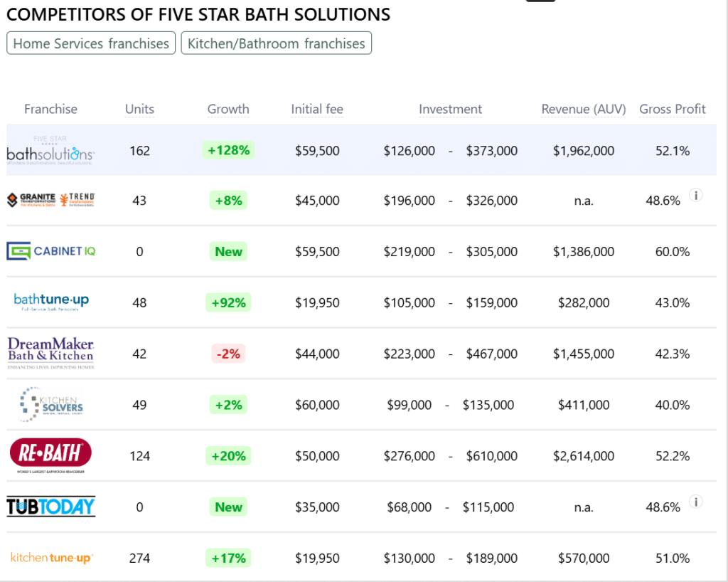728x582 pixels.
Task: Click info icon beside Granite's 48.6% gross profit
Action: click(x=695, y=195)
